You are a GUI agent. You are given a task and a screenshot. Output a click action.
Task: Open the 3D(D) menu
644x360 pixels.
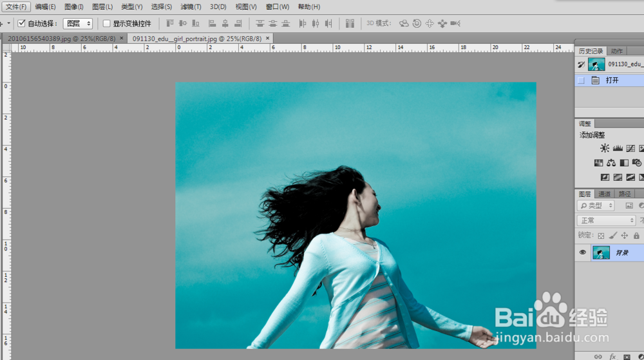point(218,6)
